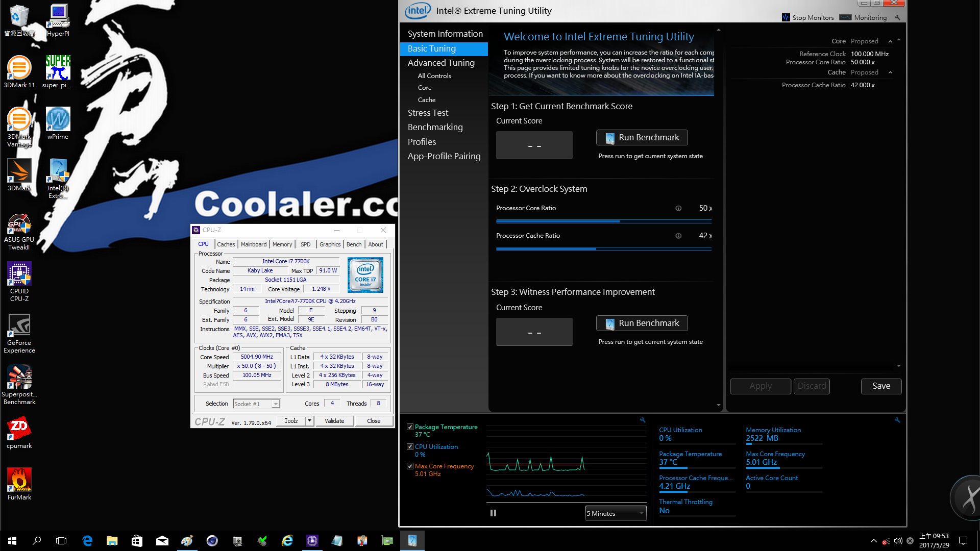The height and width of the screenshot is (551, 980).
Task: Collapse the Cache proposed settings section
Action: click(890, 72)
